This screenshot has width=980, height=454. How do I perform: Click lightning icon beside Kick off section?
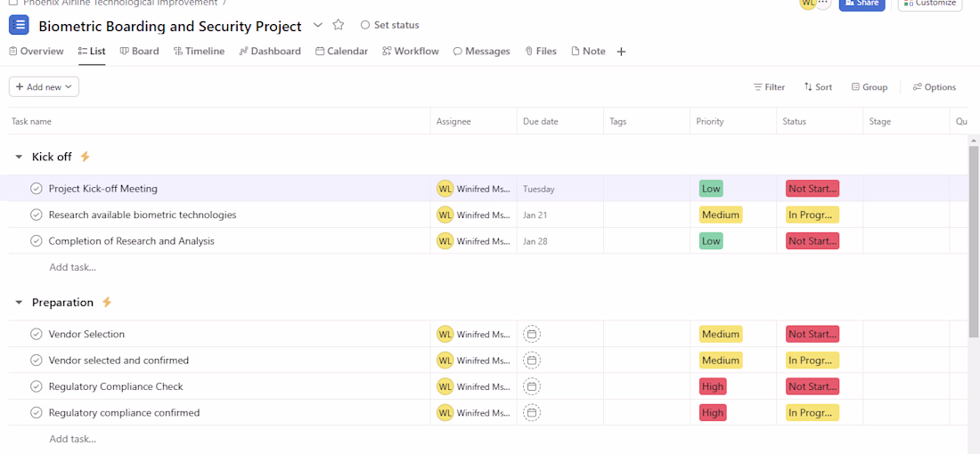point(86,157)
